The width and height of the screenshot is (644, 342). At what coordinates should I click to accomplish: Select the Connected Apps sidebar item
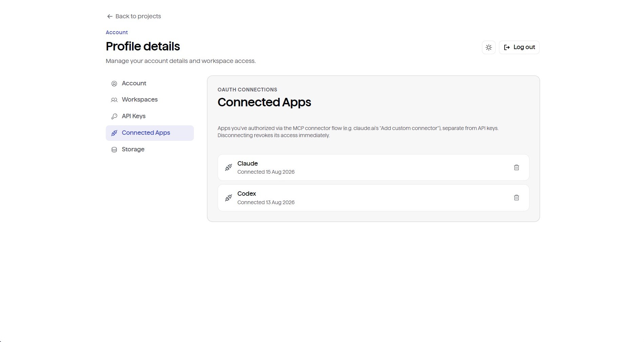(149, 133)
